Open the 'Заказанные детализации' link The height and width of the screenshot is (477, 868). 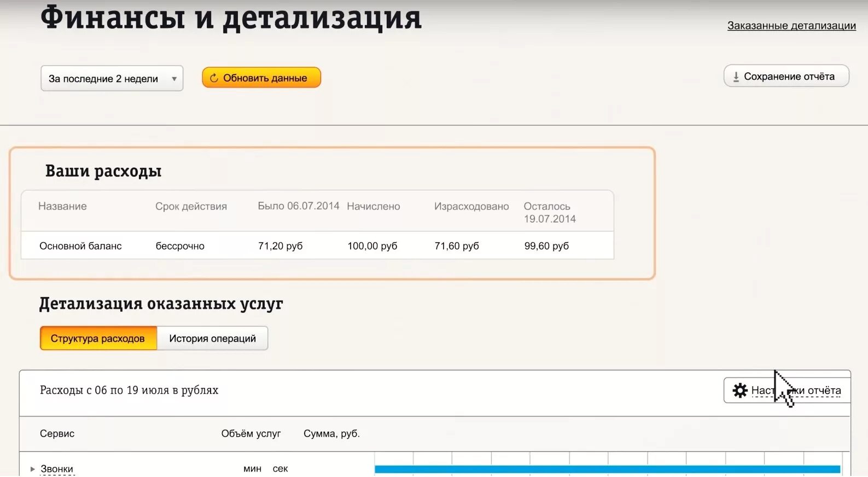(791, 26)
